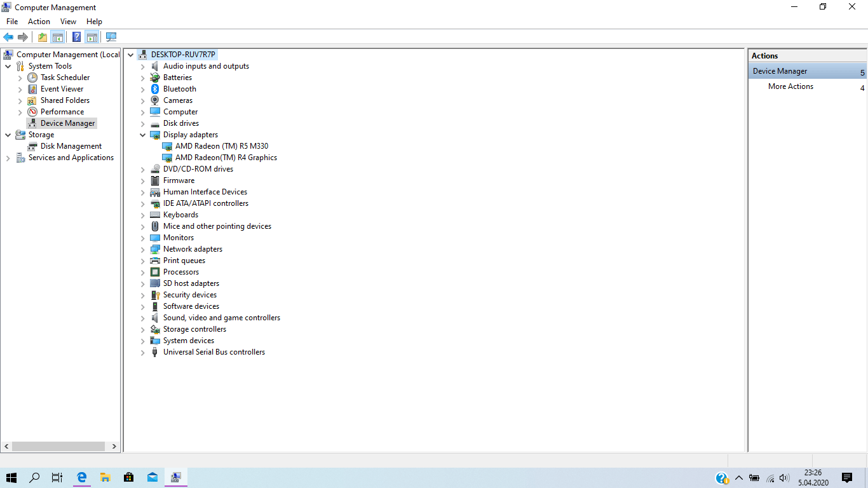Click the volume icon in the system tray
This screenshot has height=488, width=868.
[x=784, y=478]
